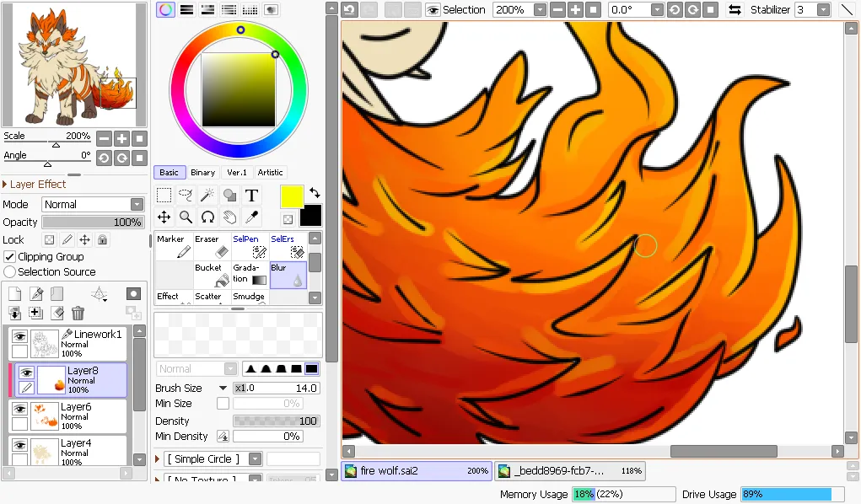
Task: Select the Rotate view tool
Action: coord(207,217)
